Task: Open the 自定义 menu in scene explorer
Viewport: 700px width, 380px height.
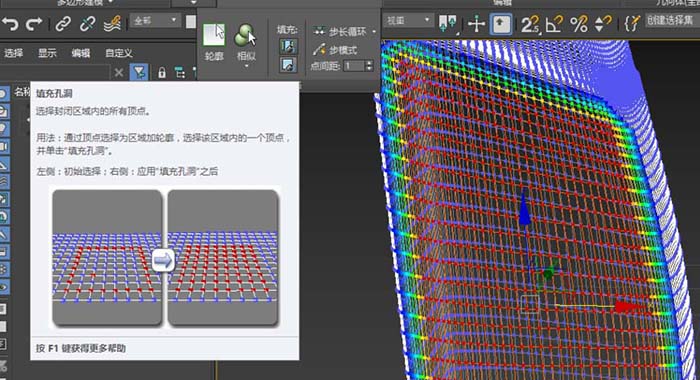Action: [x=118, y=53]
